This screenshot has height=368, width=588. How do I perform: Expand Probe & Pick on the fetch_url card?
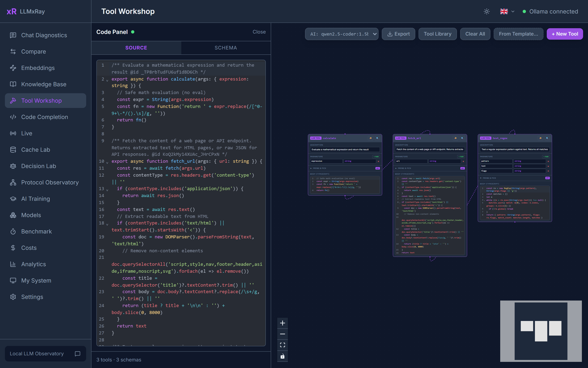[x=403, y=168]
